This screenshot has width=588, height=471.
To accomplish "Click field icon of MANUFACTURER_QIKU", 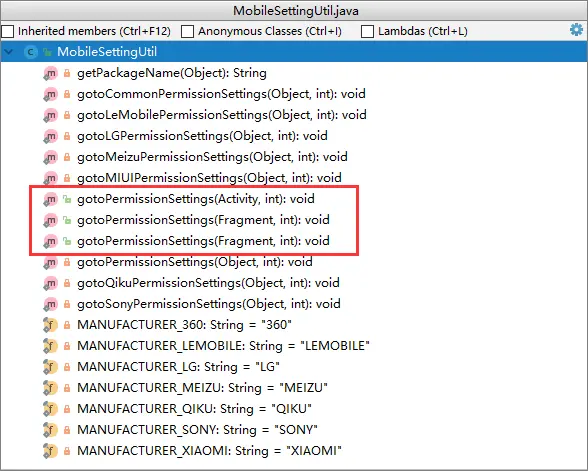I will tap(50, 409).
